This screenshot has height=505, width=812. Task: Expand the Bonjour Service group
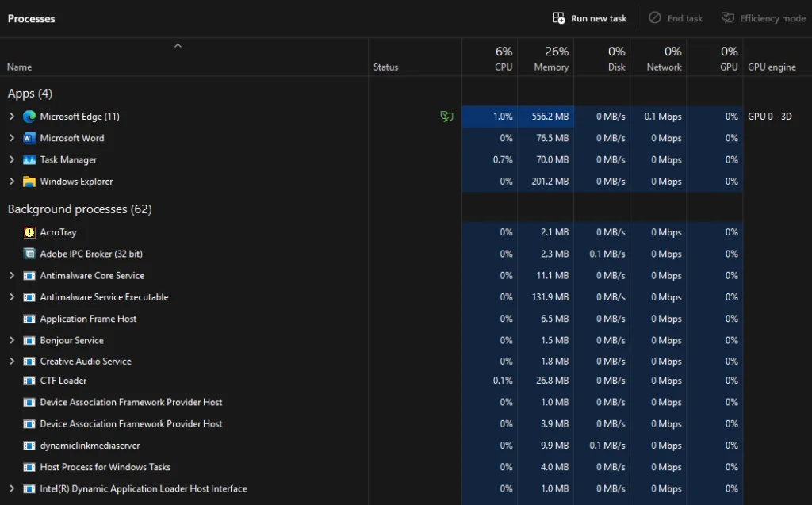[11, 339]
